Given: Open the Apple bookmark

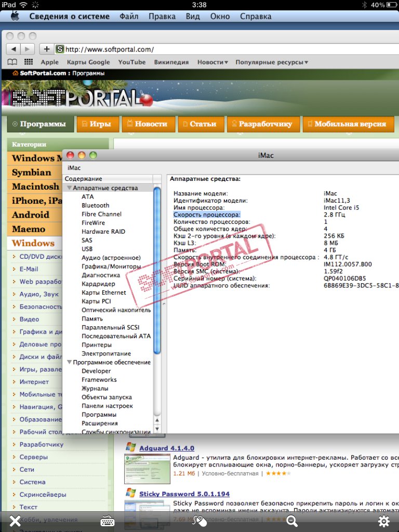Looking at the screenshot, I should [49, 62].
